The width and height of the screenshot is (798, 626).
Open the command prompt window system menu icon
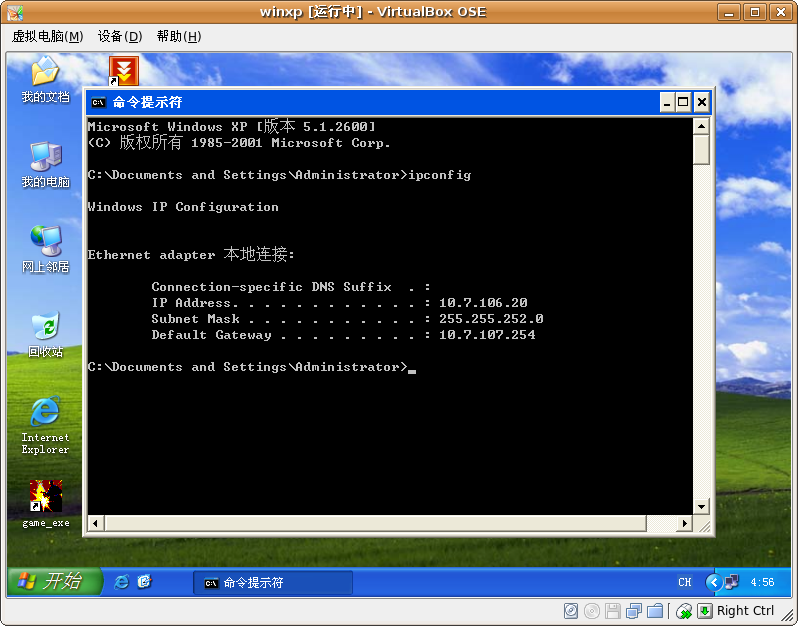coord(98,103)
